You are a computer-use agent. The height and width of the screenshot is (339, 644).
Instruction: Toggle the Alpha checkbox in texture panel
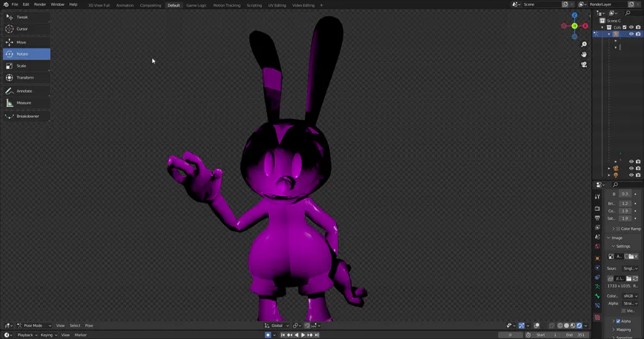pos(618,321)
